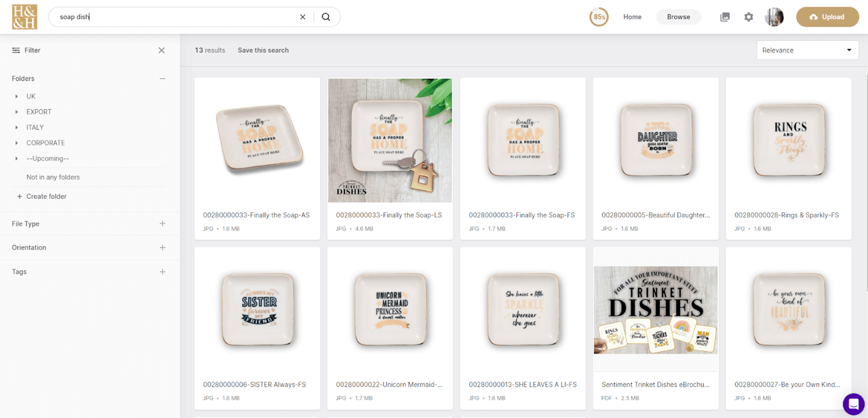Close the Filter panel

(x=162, y=50)
